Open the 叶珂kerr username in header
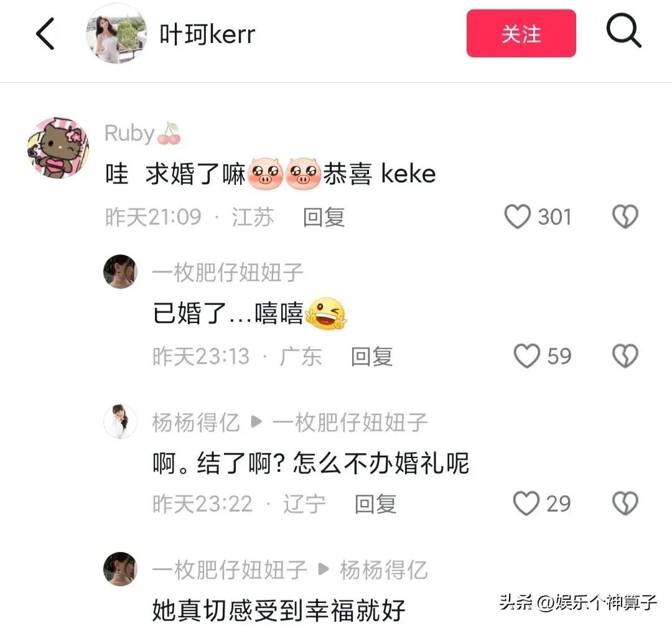Viewport: 672px width, 626px height. coord(207,34)
